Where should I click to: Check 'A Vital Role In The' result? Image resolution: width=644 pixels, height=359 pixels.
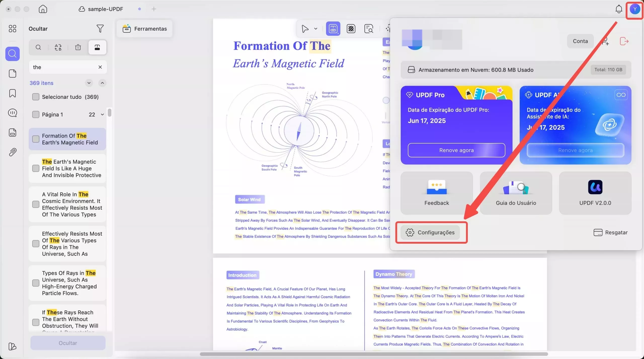pyautogui.click(x=36, y=204)
